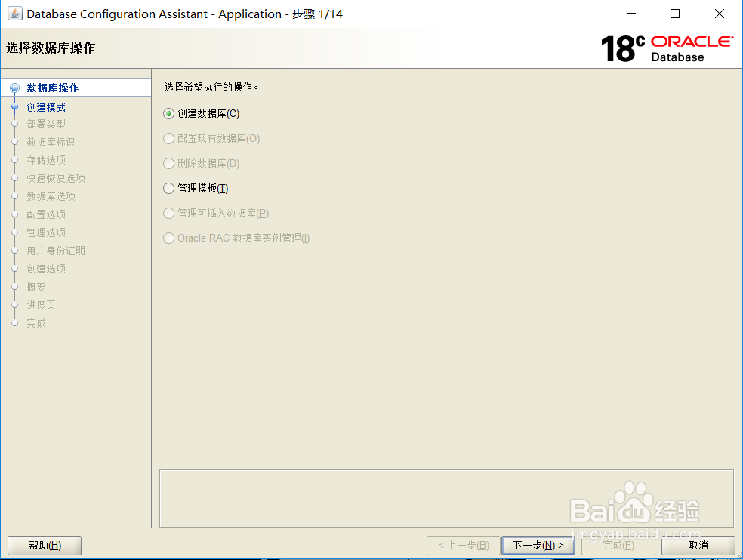
Task: Click the 创建模式 step indicator node
Action: coord(15,105)
